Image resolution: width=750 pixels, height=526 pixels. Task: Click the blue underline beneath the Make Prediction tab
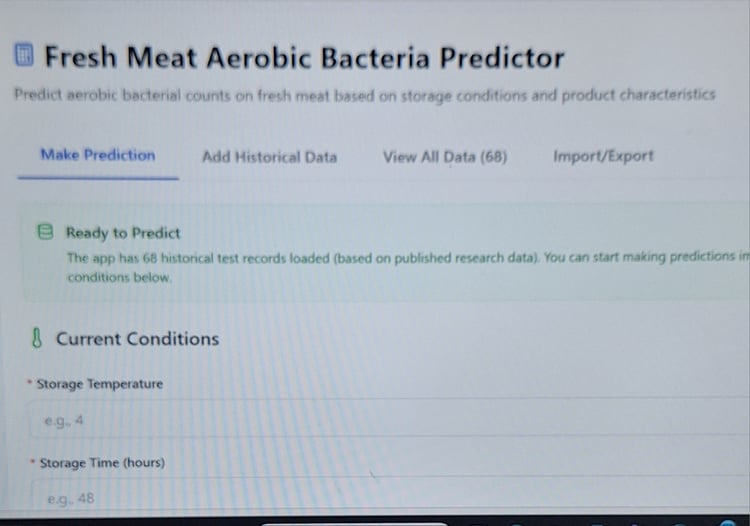(x=98, y=178)
